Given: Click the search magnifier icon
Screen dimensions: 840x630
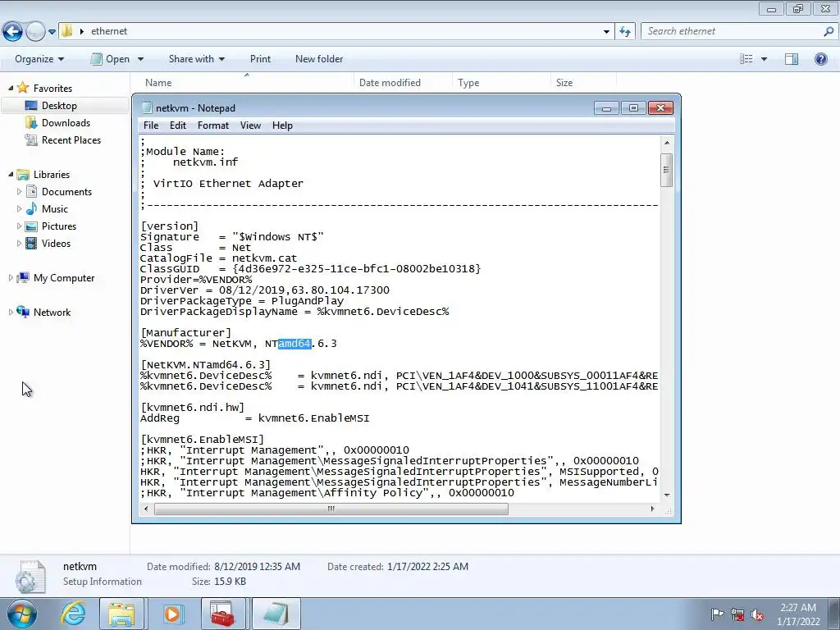Looking at the screenshot, I should point(829,32).
